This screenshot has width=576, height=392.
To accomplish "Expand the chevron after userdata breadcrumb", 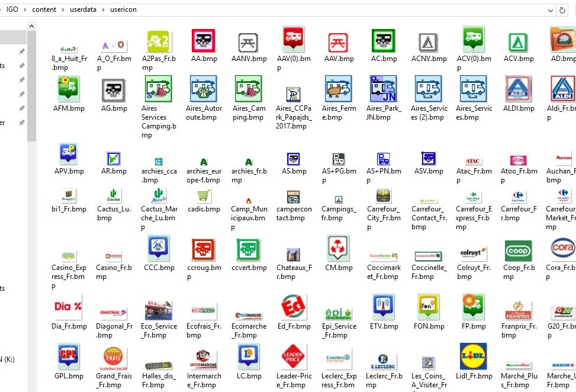I will (x=103, y=10).
